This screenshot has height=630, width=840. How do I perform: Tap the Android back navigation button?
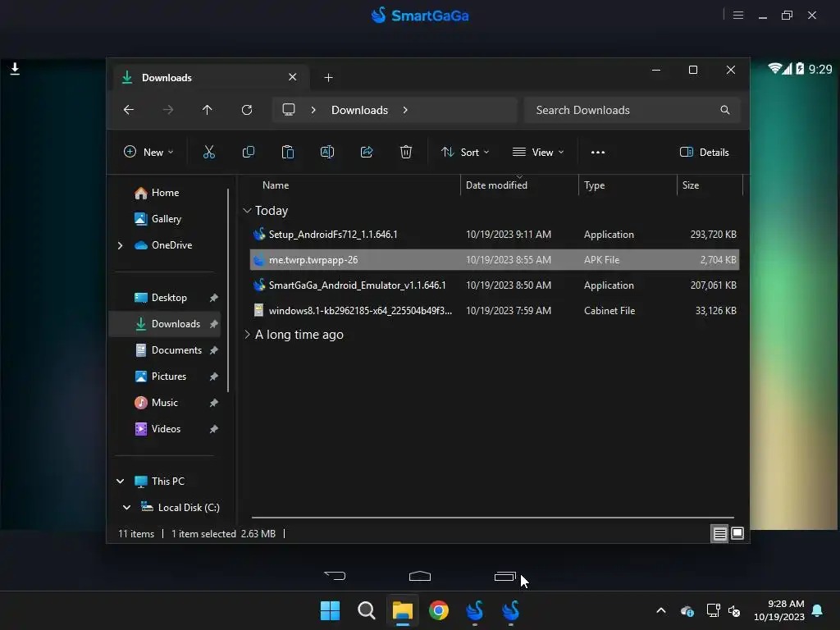pos(336,576)
